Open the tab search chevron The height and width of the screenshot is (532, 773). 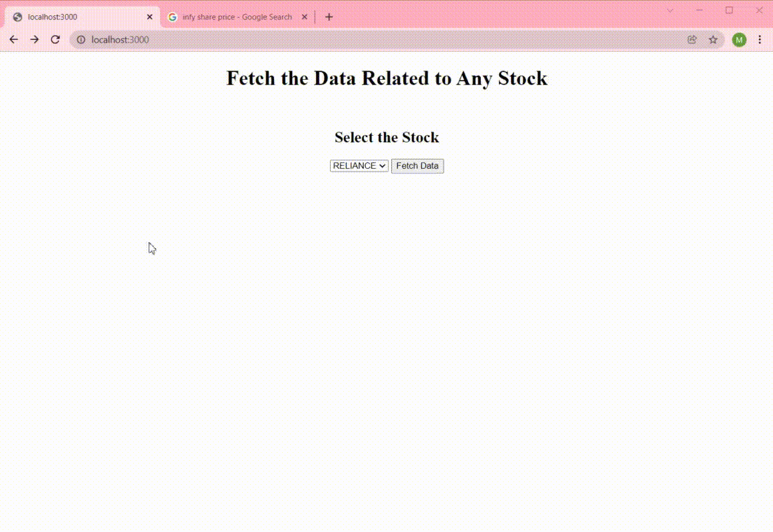pyautogui.click(x=670, y=10)
